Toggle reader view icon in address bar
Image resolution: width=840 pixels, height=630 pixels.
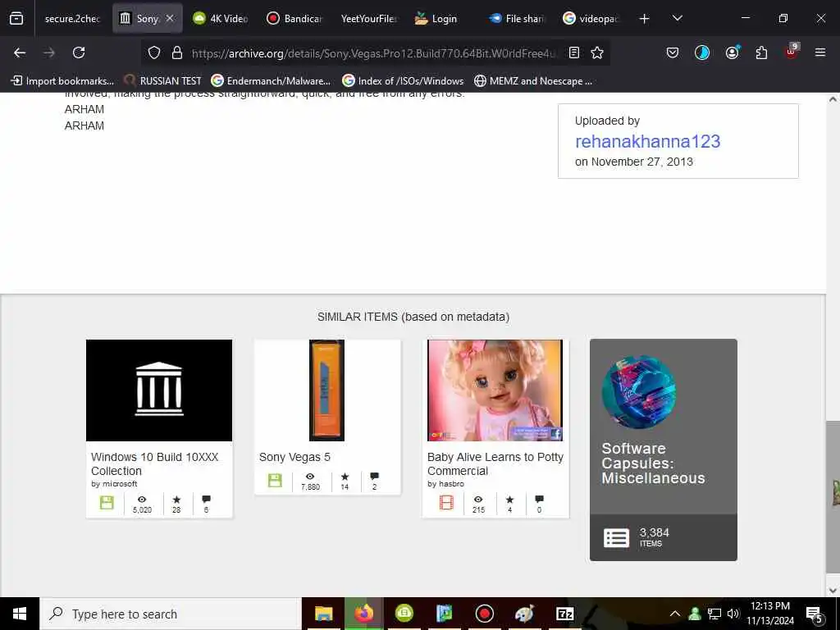[574, 52]
